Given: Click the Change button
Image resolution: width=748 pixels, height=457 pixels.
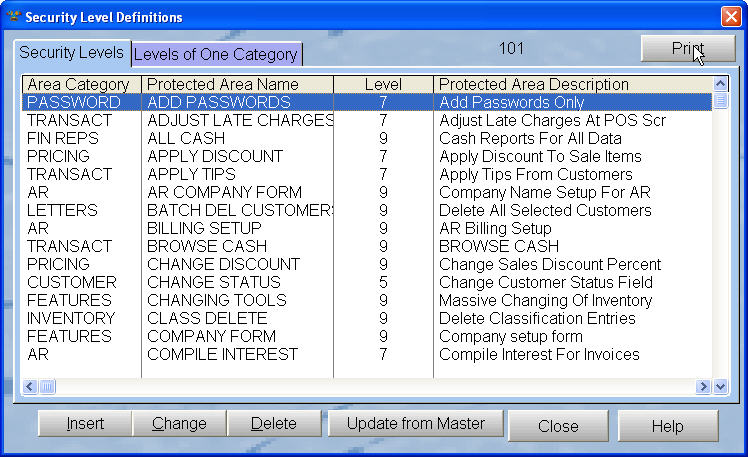Looking at the screenshot, I should click(x=179, y=424).
